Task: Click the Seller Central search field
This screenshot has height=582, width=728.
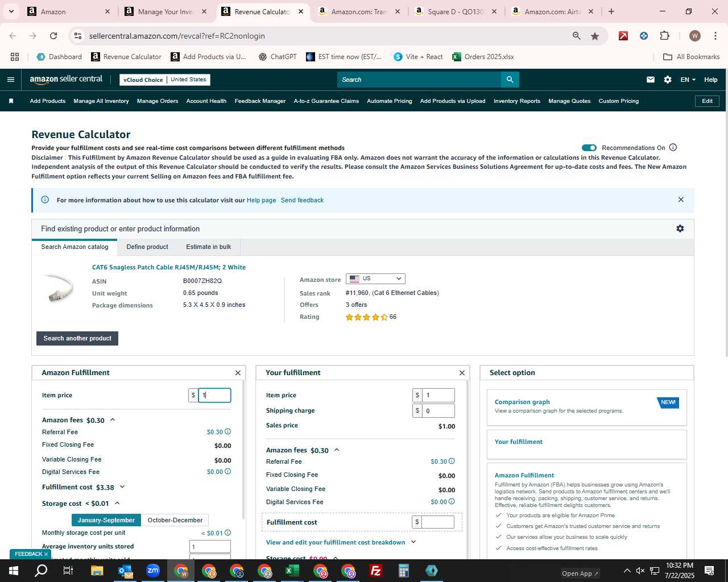Action: point(419,80)
